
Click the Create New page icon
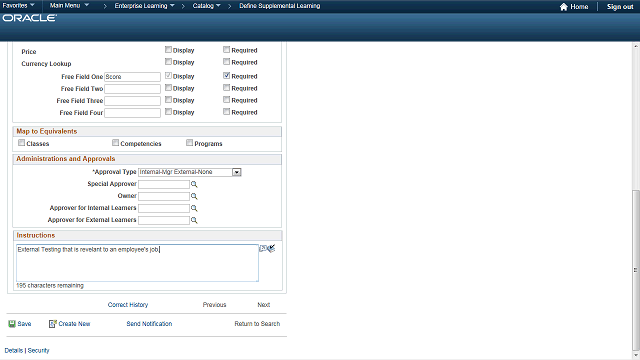coord(53,324)
